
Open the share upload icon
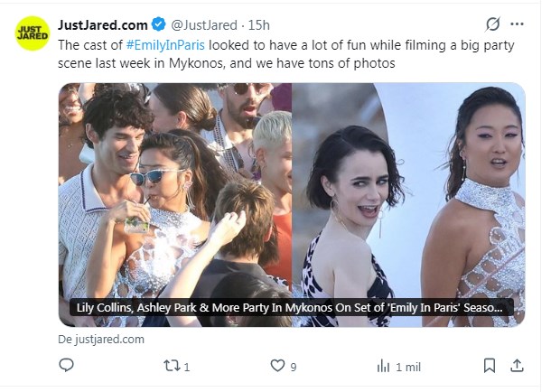(x=517, y=366)
